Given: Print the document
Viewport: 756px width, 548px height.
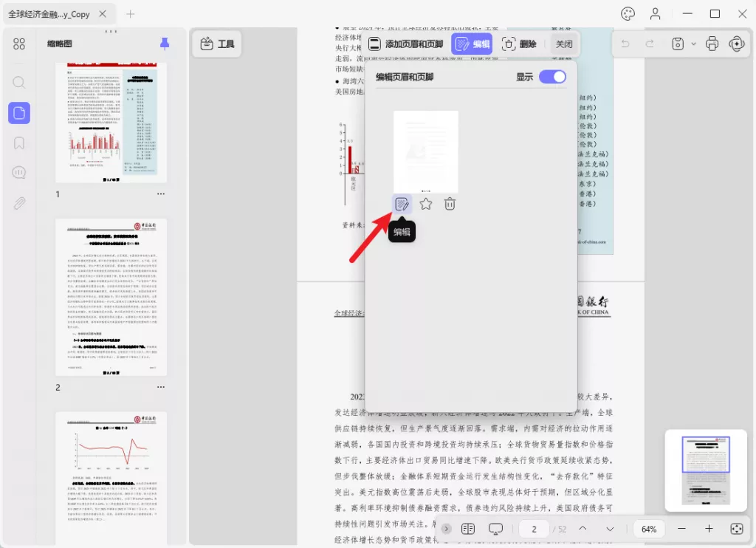Looking at the screenshot, I should click(x=711, y=44).
